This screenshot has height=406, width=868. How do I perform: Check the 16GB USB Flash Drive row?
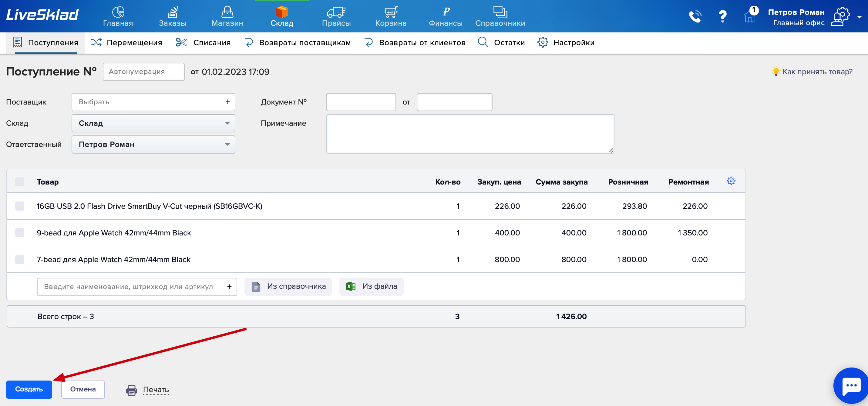(20, 206)
